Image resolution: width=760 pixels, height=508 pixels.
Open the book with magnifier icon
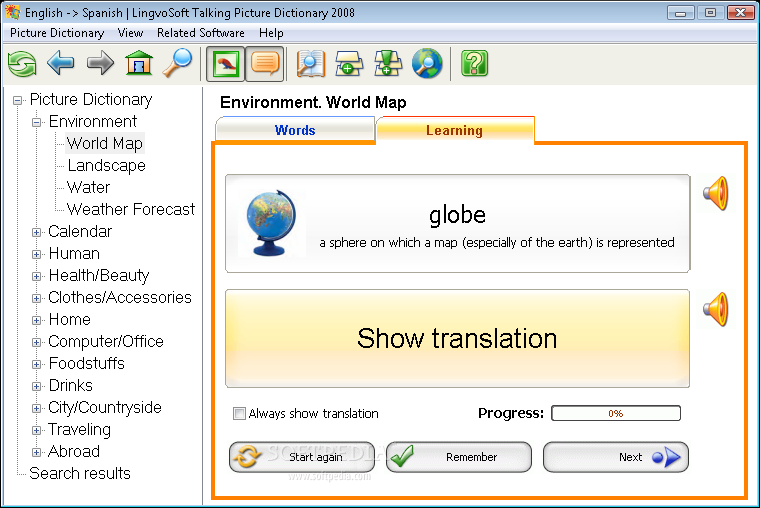[310, 64]
